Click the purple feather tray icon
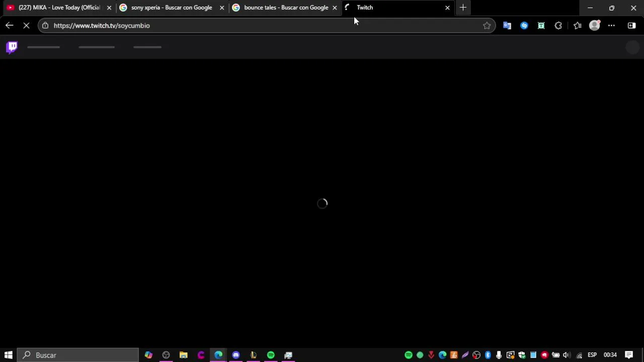This screenshot has width=644, height=362. 465,355
